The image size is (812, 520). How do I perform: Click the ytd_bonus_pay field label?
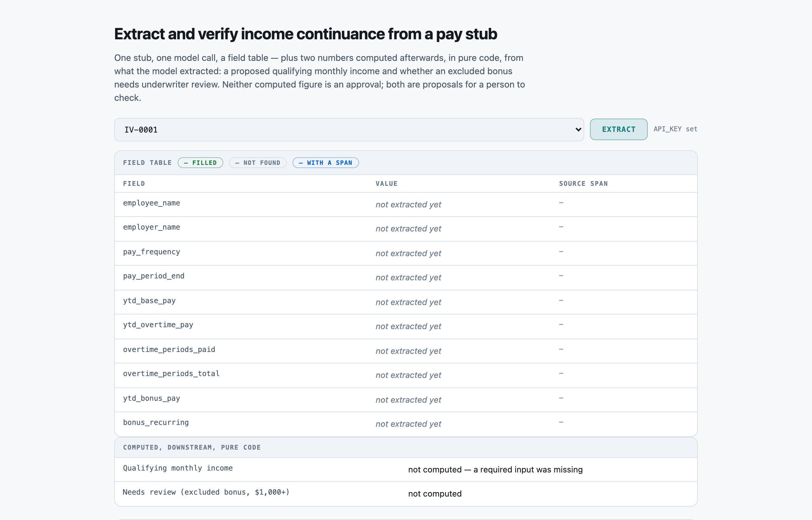(152, 399)
